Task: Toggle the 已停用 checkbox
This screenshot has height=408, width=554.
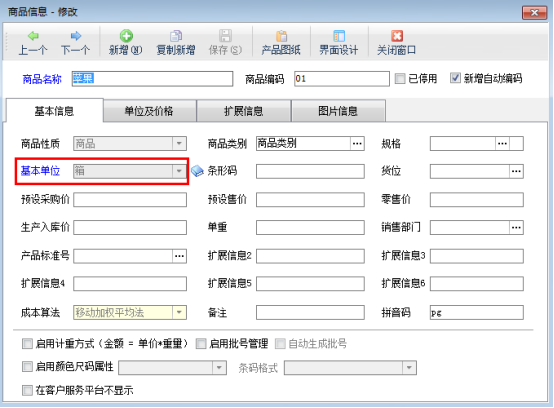Action: [x=400, y=78]
